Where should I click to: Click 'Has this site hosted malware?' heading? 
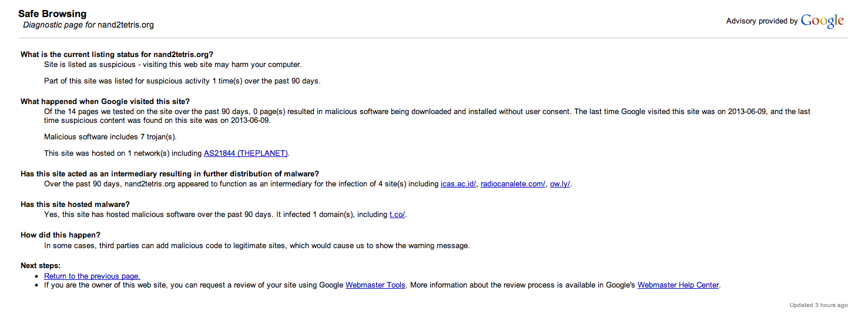coord(75,205)
